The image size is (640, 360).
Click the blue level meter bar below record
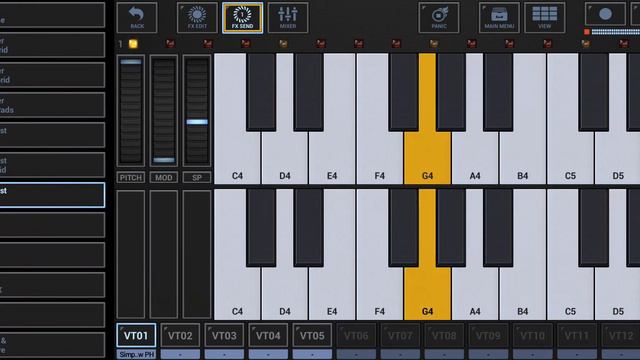point(616,32)
